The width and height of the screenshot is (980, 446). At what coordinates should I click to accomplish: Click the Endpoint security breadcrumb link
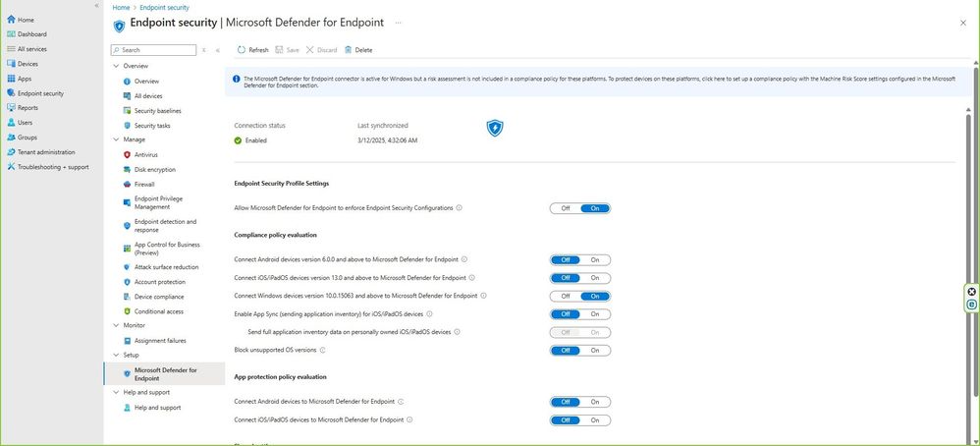pyautogui.click(x=164, y=8)
